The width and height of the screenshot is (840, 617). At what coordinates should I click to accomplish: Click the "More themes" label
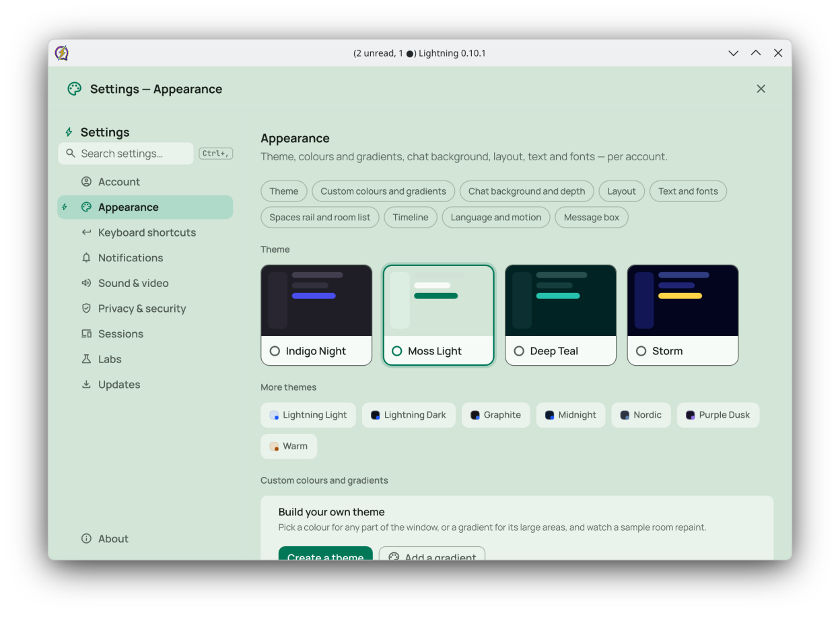(x=289, y=387)
